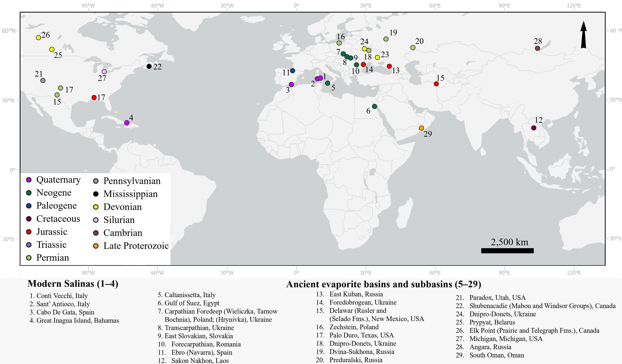
Task: Select the Cretaceous legend label
Action: [58, 219]
